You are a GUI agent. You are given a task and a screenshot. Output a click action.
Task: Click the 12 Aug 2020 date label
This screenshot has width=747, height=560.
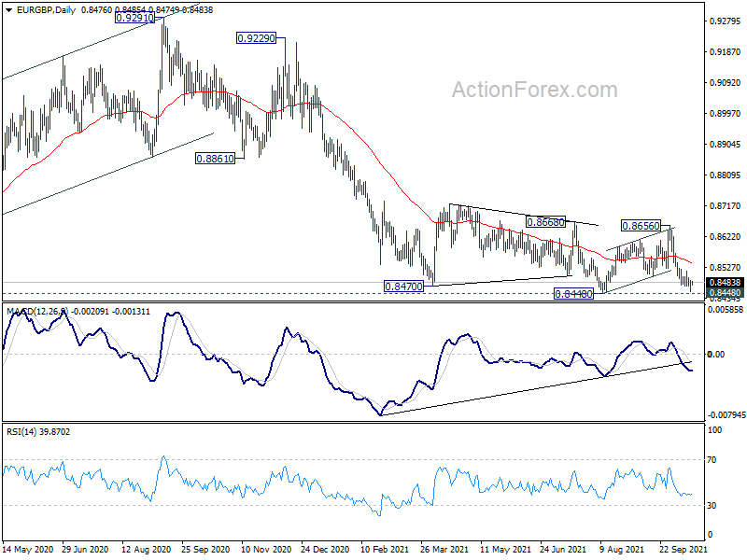(x=147, y=549)
